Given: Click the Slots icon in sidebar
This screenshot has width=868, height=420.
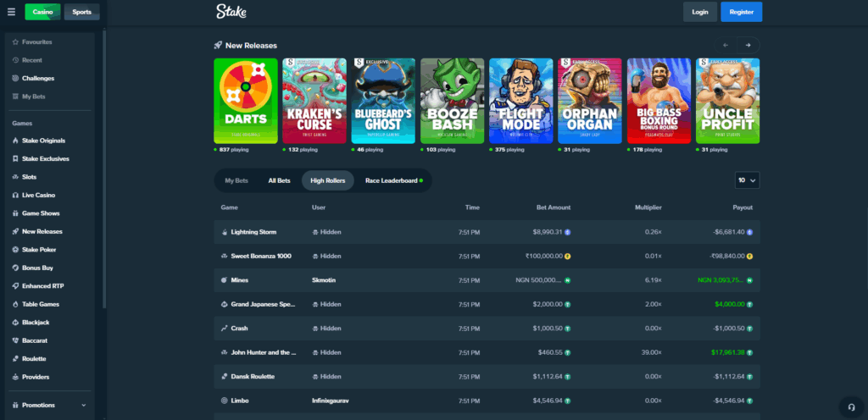Looking at the screenshot, I should [15, 177].
